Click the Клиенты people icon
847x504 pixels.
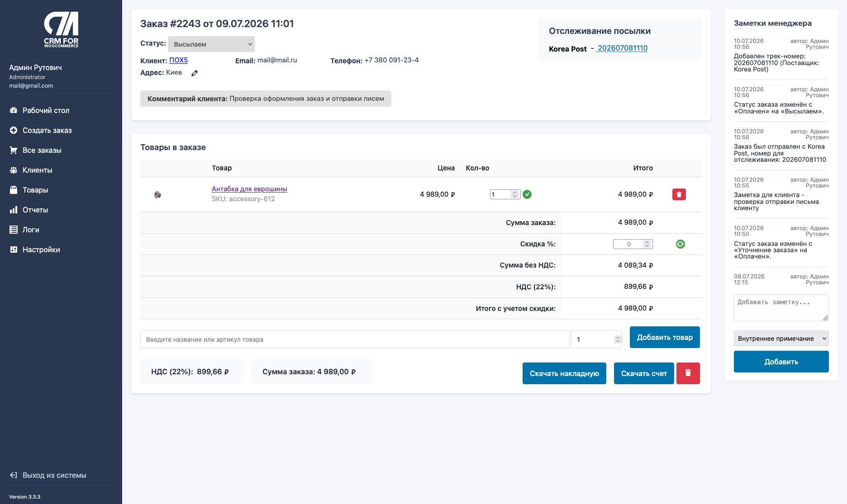tap(14, 170)
